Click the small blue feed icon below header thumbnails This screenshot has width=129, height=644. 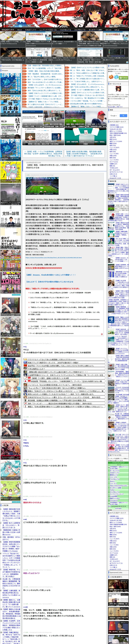(x=127, y=62)
